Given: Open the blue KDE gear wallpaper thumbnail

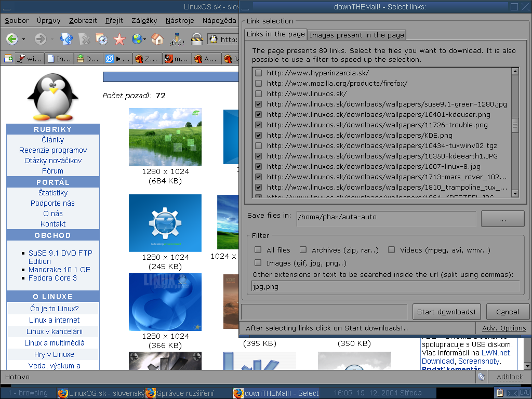Looking at the screenshot, I should click(165, 223).
